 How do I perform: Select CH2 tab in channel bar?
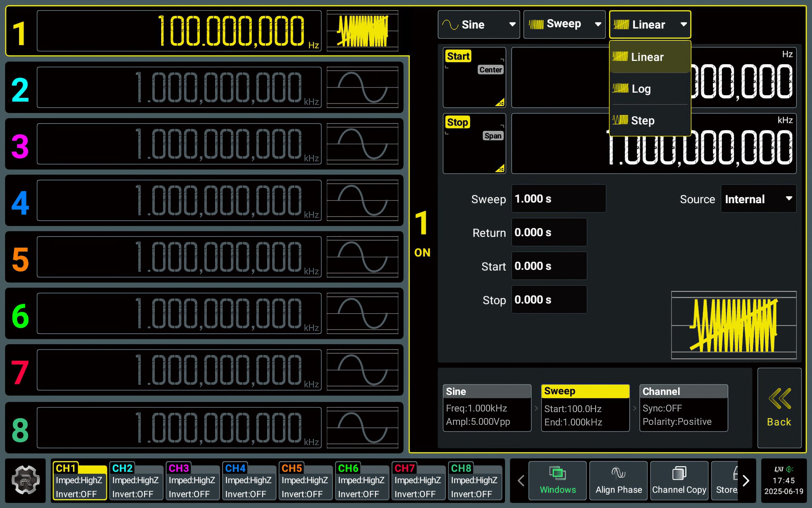click(136, 481)
